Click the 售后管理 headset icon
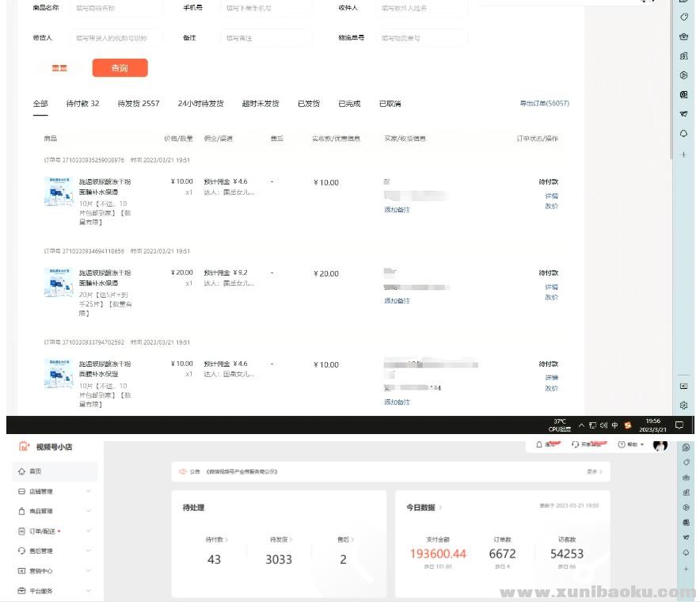This screenshot has height=602, width=700. point(21,551)
